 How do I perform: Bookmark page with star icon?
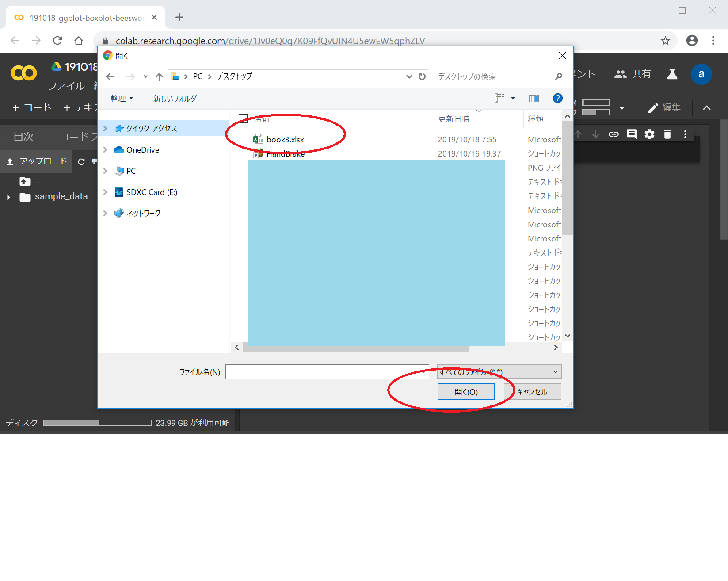point(665,41)
